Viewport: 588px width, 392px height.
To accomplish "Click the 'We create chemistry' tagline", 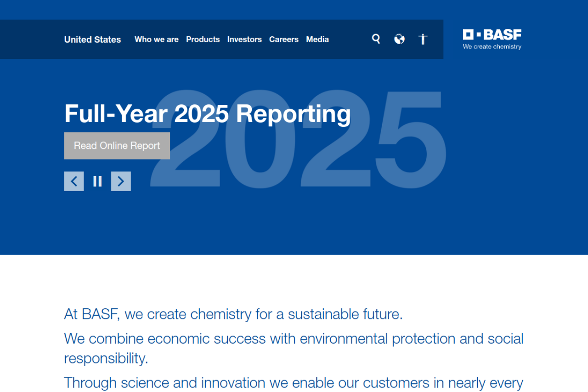I will click(x=492, y=47).
